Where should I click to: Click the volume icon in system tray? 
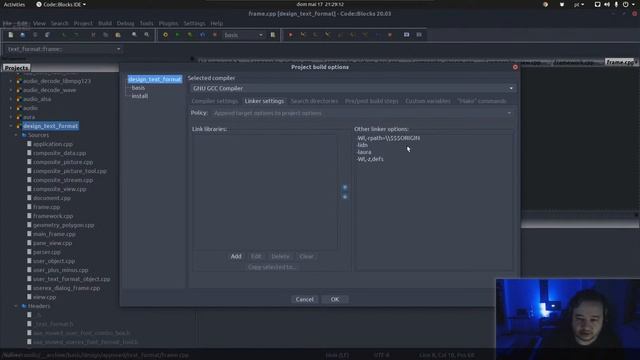point(607,4)
